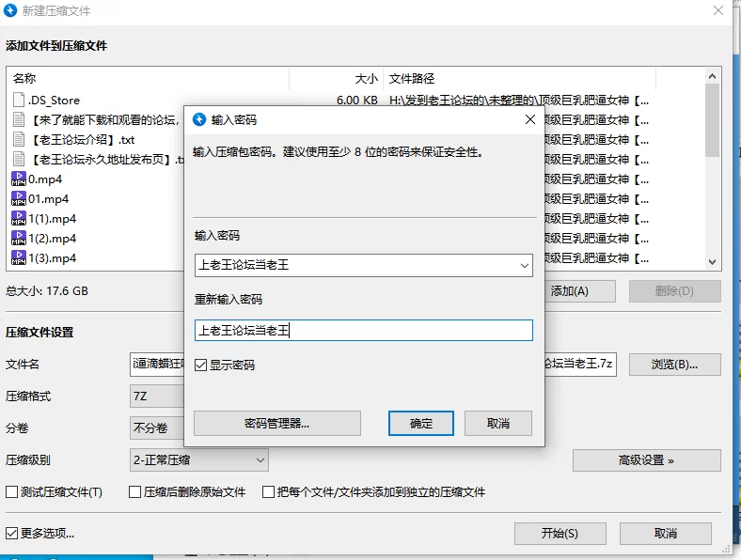Click the 6.00 KB size cell
This screenshot has height=560, width=741.
pos(356,101)
